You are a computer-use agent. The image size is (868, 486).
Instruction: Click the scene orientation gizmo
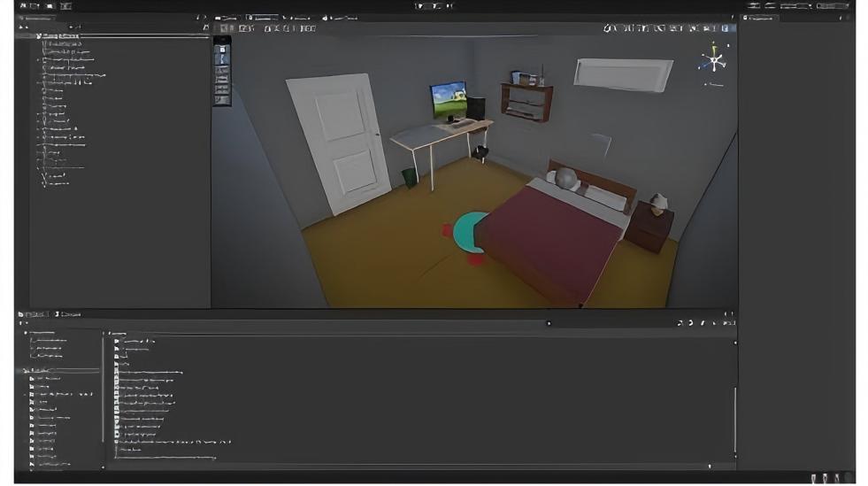coord(712,61)
